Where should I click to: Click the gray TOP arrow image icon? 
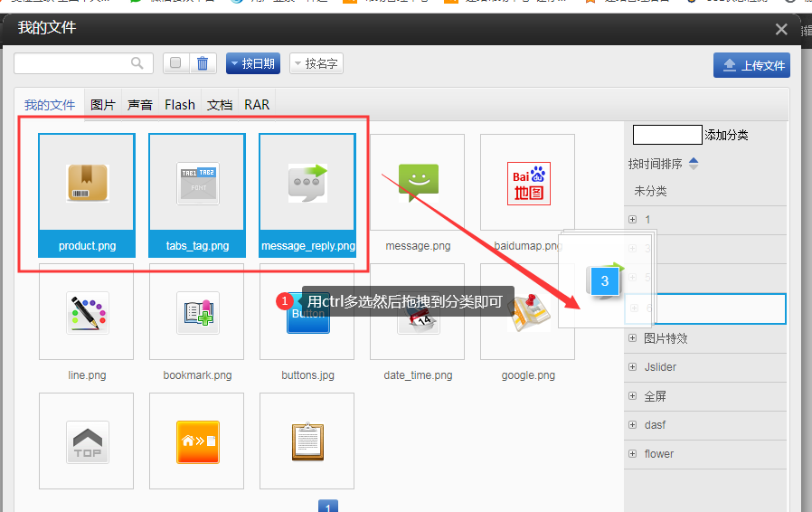[87, 442]
